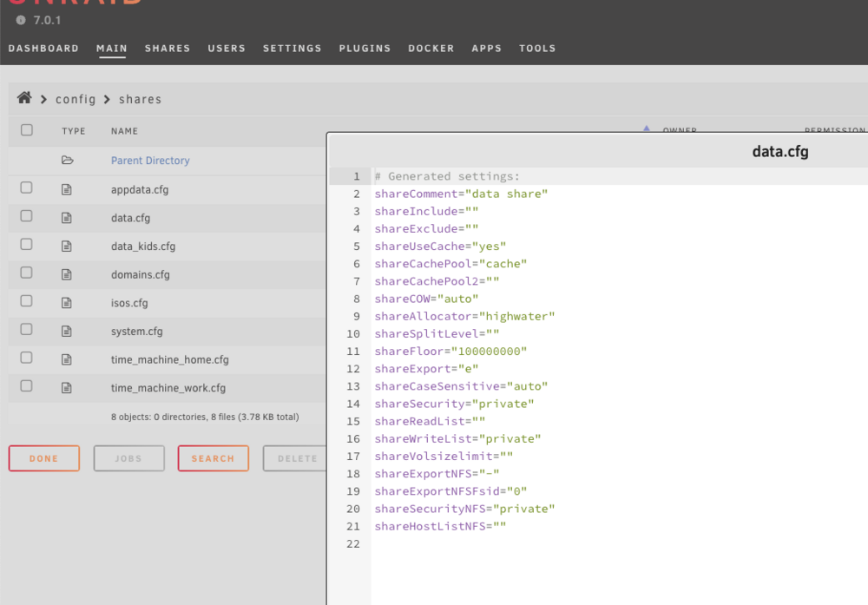Toggle the select-all checkbox in header
The width and height of the screenshot is (868, 605).
(x=27, y=130)
